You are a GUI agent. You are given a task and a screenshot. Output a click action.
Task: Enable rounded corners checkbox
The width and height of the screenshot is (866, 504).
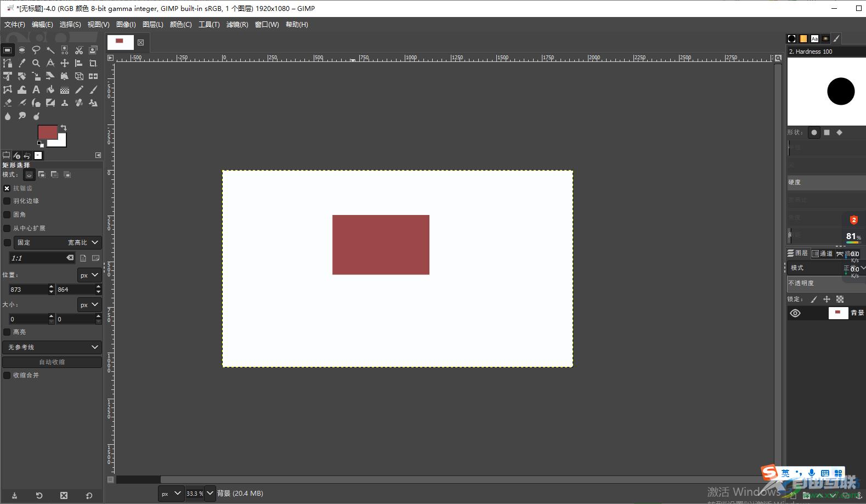pyautogui.click(x=7, y=214)
